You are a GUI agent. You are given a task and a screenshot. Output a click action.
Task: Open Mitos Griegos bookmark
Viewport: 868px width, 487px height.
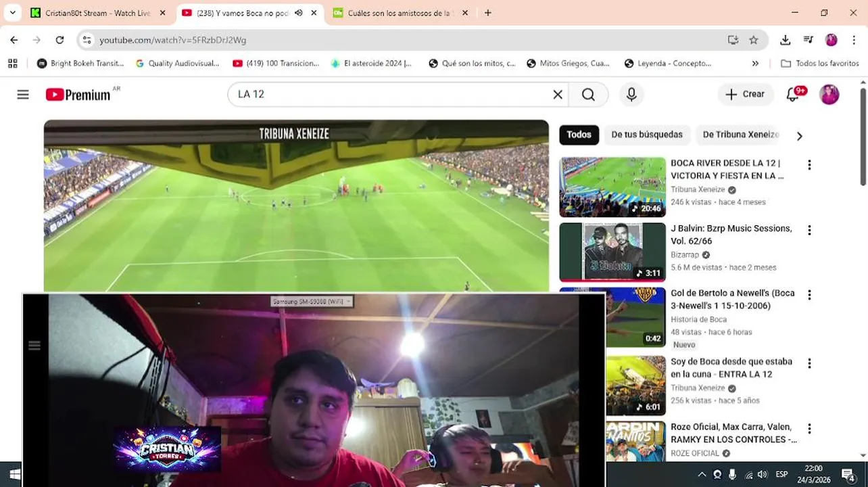568,64
